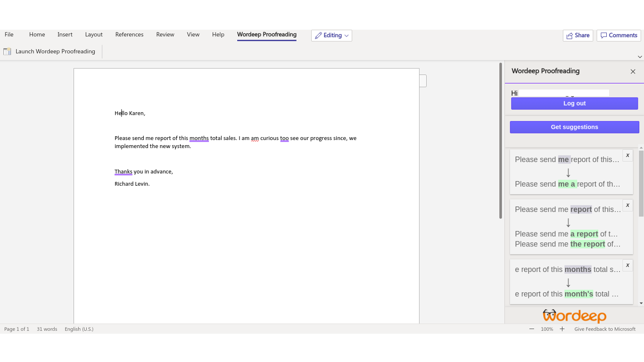The image size is (644, 362).
Task: Zoom in with the plus button
Action: click(x=562, y=329)
